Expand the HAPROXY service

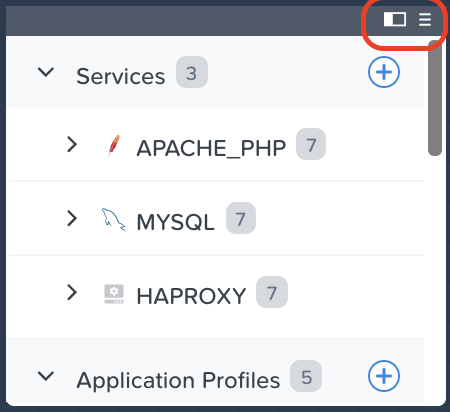72,293
